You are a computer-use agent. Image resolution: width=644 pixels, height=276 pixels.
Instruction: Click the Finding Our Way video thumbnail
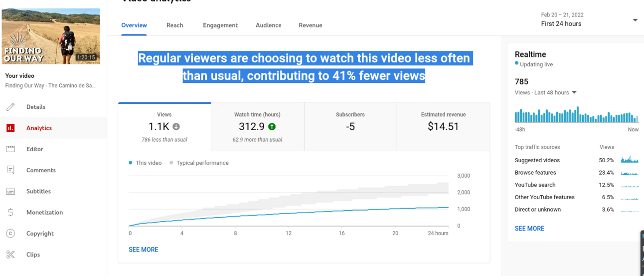pos(51,36)
